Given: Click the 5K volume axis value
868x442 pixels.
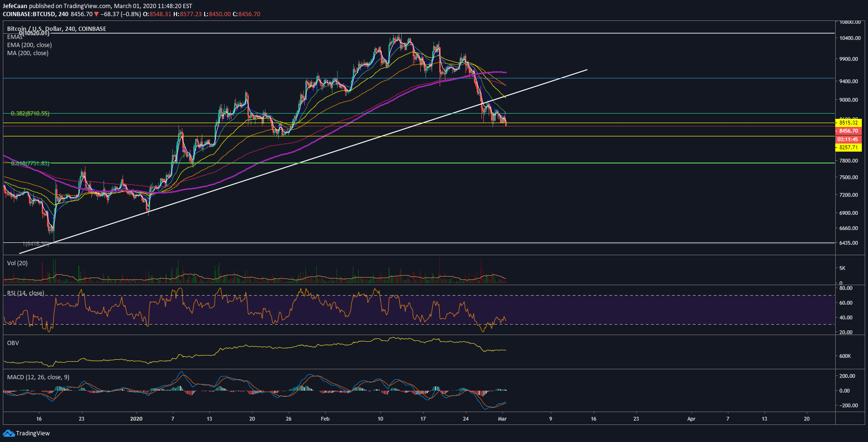Looking at the screenshot, I should pyautogui.click(x=842, y=268).
